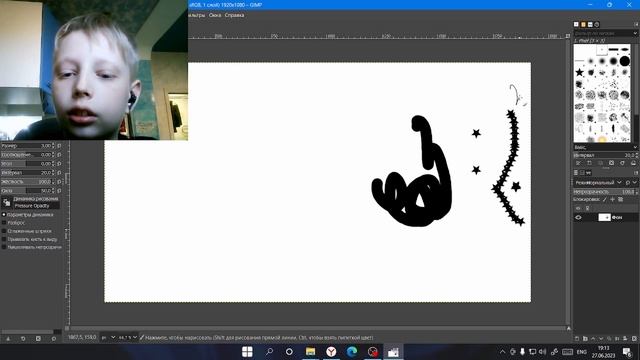Enable the Сглаженные штрихи checkbox
This screenshot has width=640, height=360.
(x=4, y=231)
